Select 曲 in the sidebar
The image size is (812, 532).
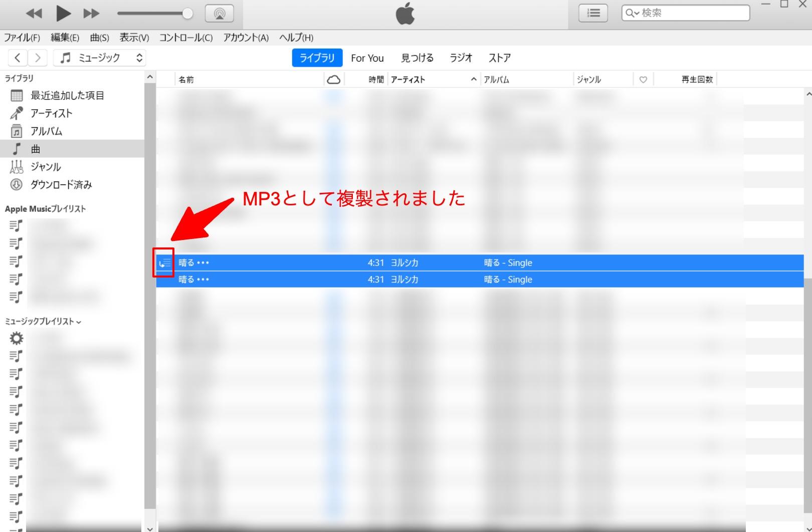pyautogui.click(x=72, y=149)
